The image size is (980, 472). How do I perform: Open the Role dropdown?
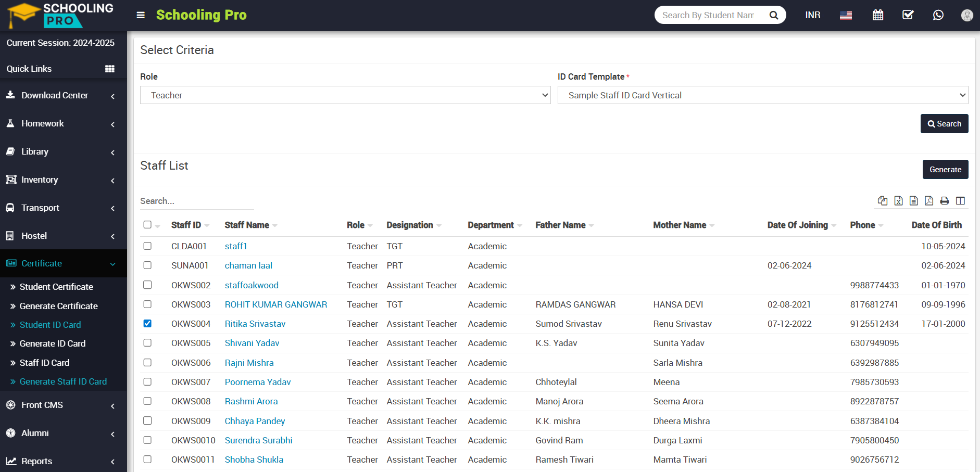coord(345,95)
